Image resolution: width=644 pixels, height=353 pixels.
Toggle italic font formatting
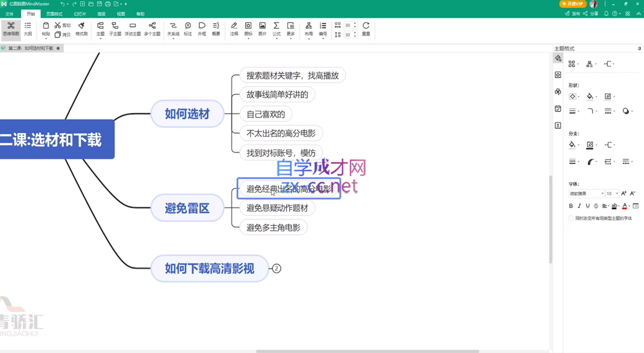pyautogui.click(x=579, y=206)
